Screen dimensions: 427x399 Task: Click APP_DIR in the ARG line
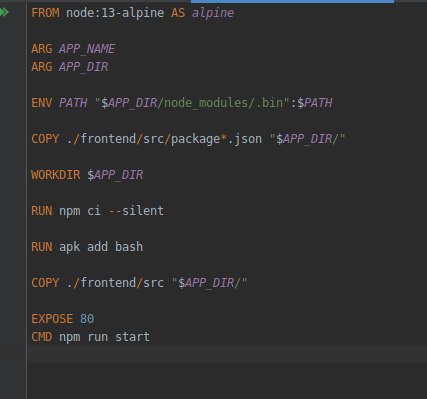(83, 67)
